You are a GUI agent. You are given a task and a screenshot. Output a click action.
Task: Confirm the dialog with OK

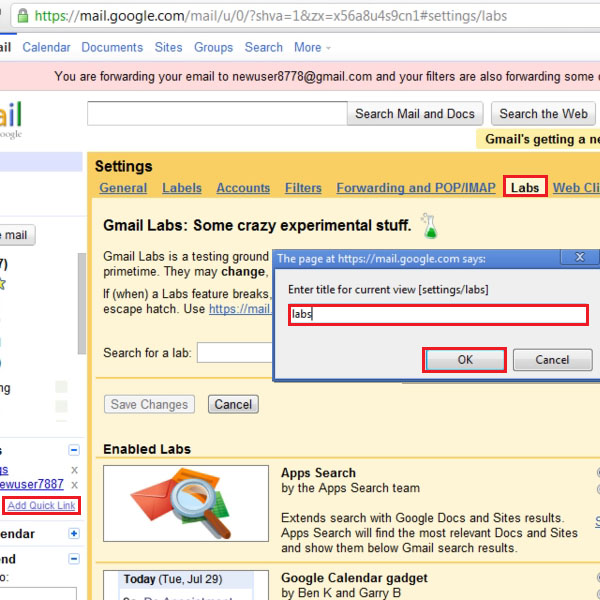[x=465, y=360]
